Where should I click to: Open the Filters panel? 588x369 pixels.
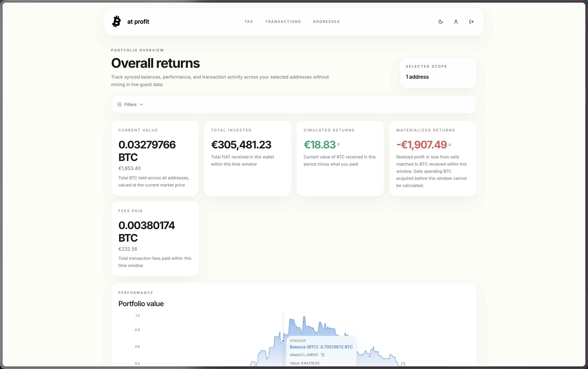pos(130,104)
